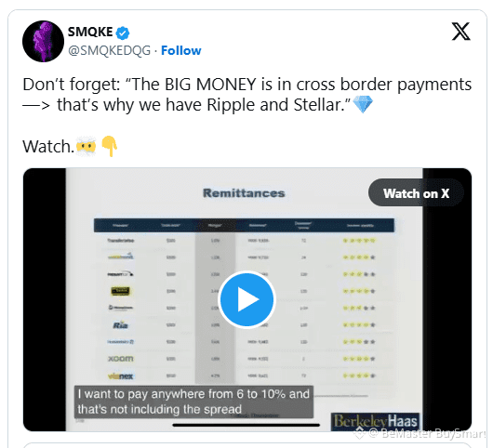Click the diamond emoji in the tweet
Image resolution: width=493 pixels, height=448 pixels.
point(363,105)
